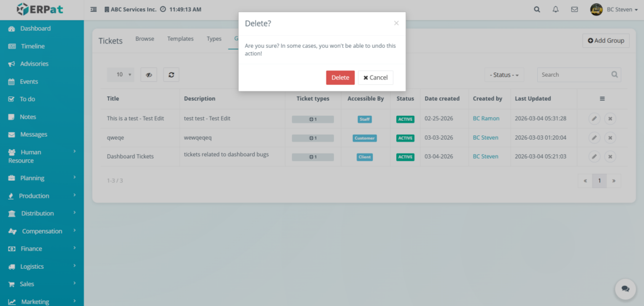Go to next page in pagination
Viewport: 644px width, 306px height.
pos(614,181)
